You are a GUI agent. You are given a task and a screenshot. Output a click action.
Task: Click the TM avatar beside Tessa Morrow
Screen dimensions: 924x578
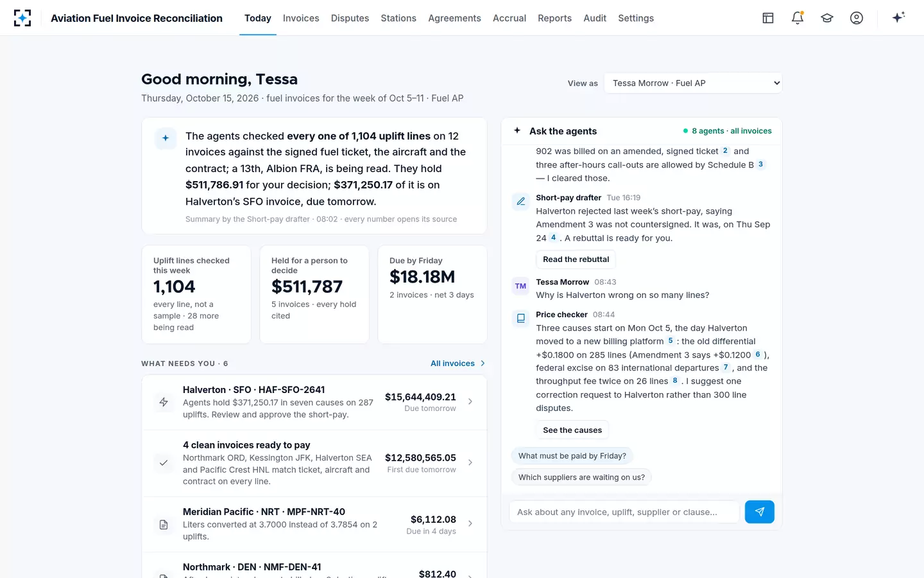tap(521, 286)
